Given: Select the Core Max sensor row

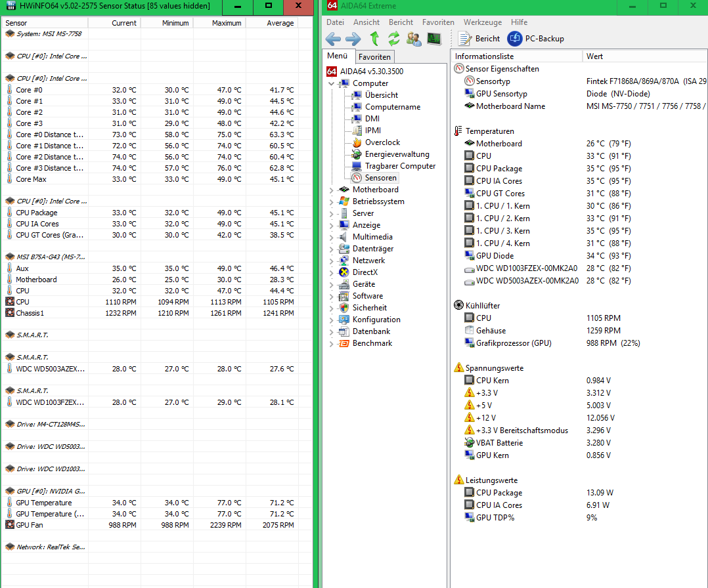Looking at the screenshot, I should [x=156, y=179].
